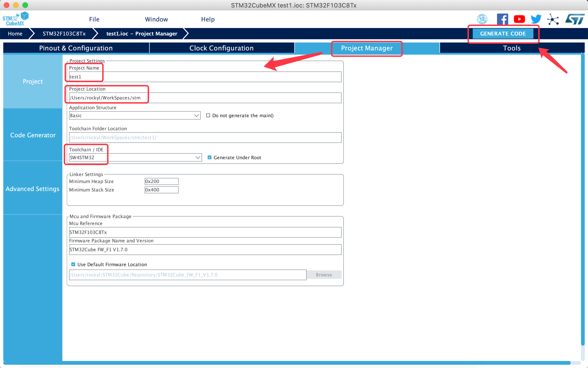Toggle Use Default Firmware Location checkbox
588x368 pixels.
pyautogui.click(x=73, y=264)
